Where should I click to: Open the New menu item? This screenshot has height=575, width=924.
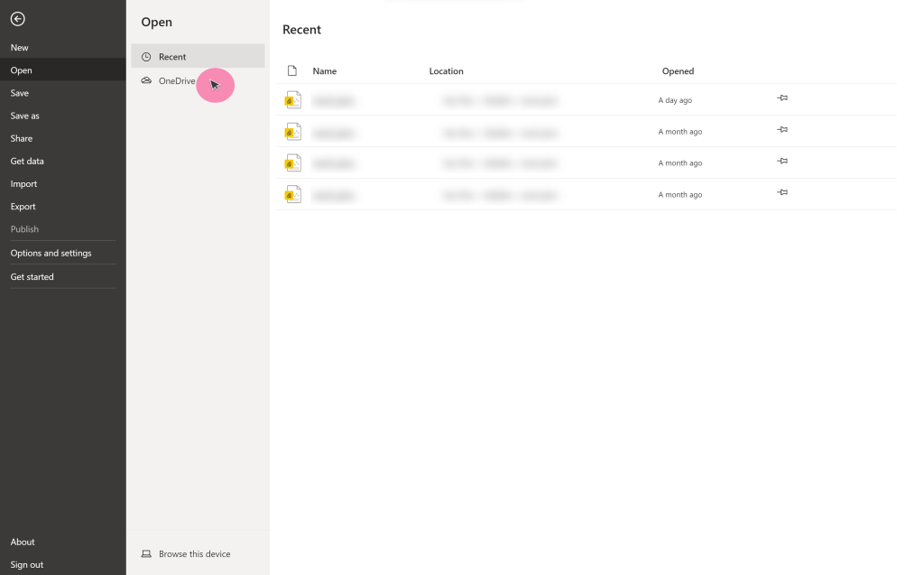coord(19,47)
